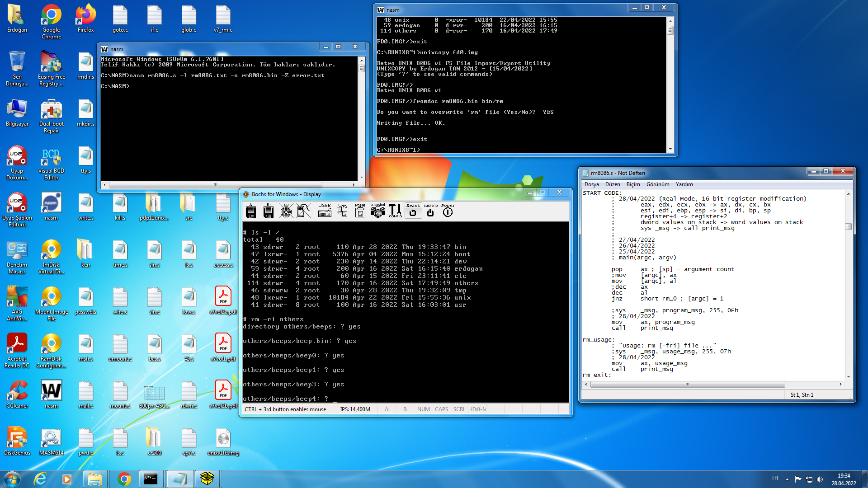The image size is (868, 488).
Task: Click Notepad vertical scrollbar down arrow
Action: [x=849, y=376]
